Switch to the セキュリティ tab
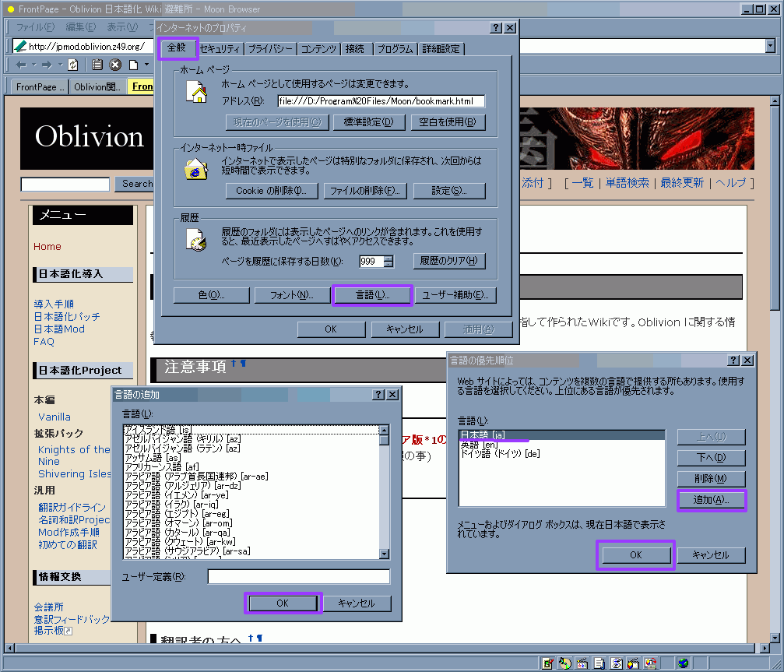Viewport: 784px width, 672px height. [221, 48]
